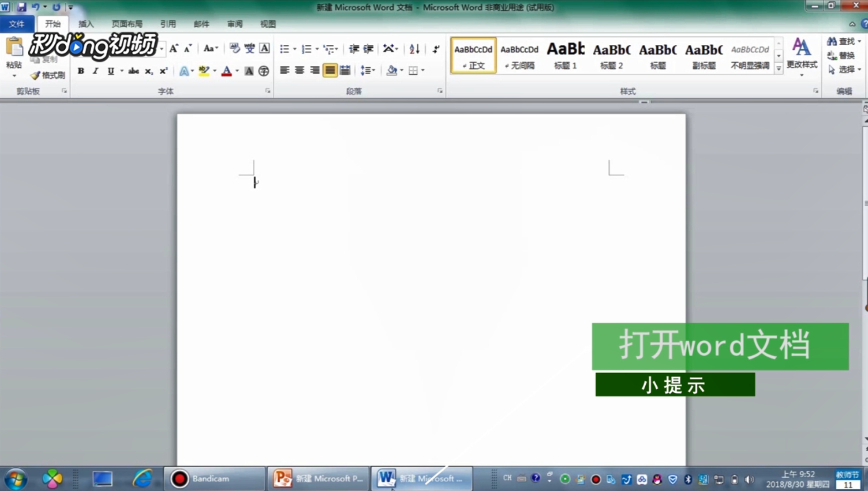Toggle Underline formatting
Screen dimensions: 868x491
tap(110, 71)
